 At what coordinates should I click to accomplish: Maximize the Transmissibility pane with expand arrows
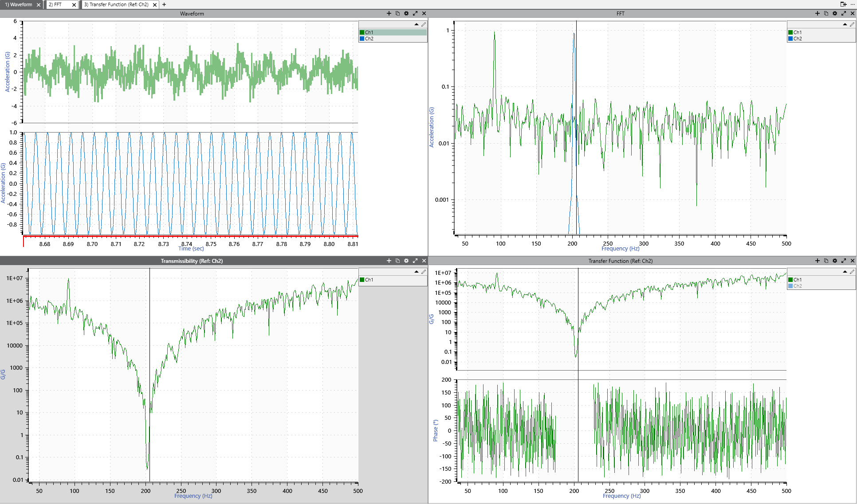coord(415,261)
